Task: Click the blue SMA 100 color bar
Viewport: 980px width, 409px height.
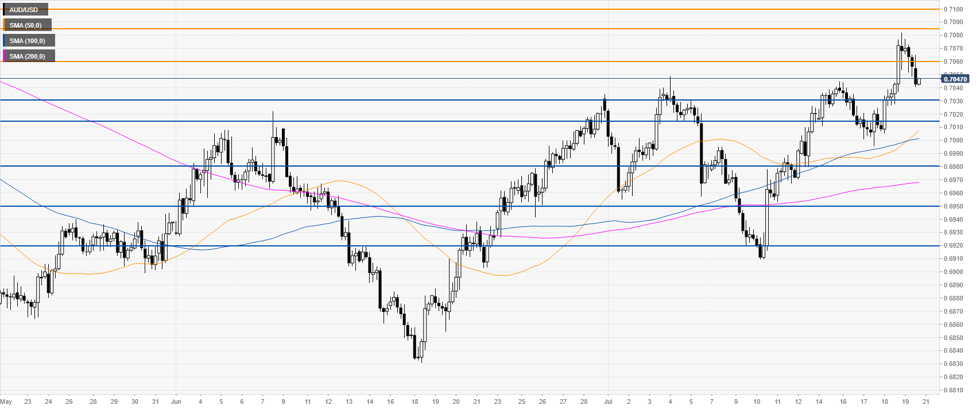Action: (4, 41)
